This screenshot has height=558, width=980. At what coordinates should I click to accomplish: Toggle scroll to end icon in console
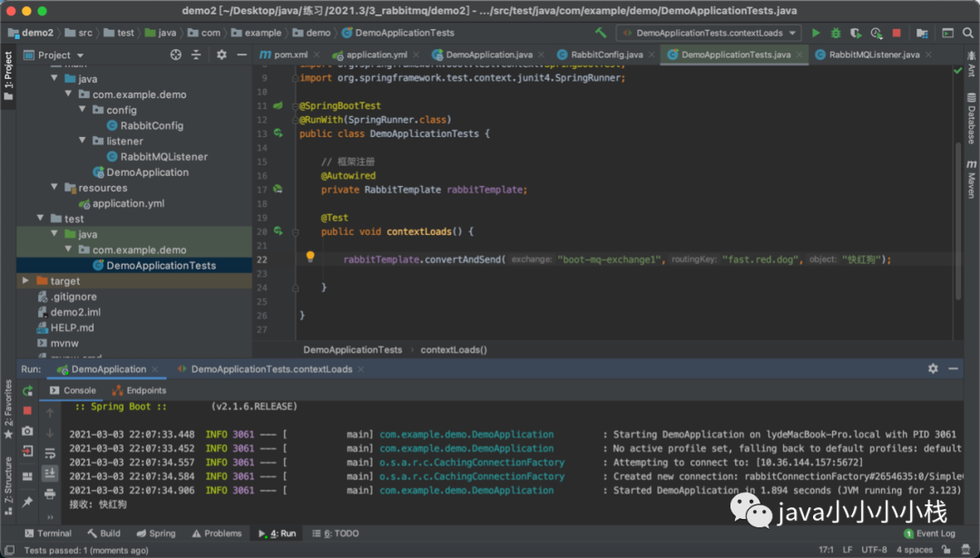click(x=50, y=473)
